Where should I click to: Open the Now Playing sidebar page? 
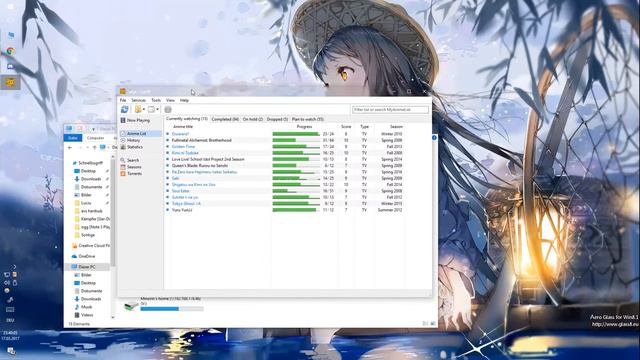coord(138,120)
